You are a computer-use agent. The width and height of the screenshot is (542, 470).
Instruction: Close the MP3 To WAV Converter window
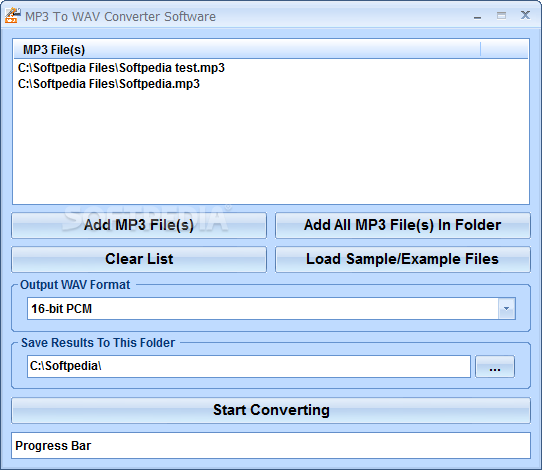(x=525, y=15)
